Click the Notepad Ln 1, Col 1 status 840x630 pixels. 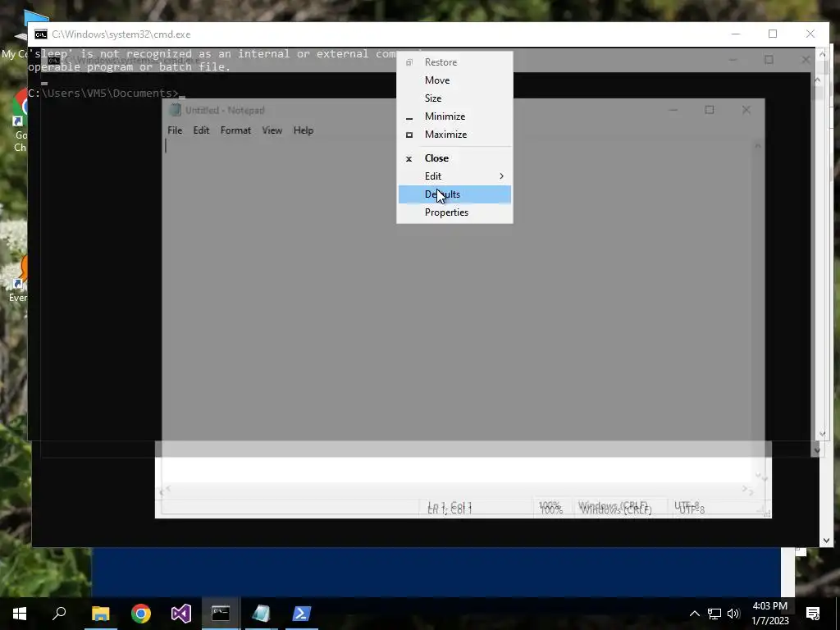(x=450, y=507)
